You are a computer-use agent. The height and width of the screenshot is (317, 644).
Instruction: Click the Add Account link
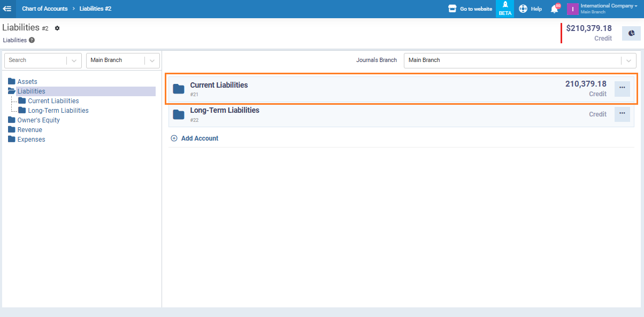pos(199,138)
